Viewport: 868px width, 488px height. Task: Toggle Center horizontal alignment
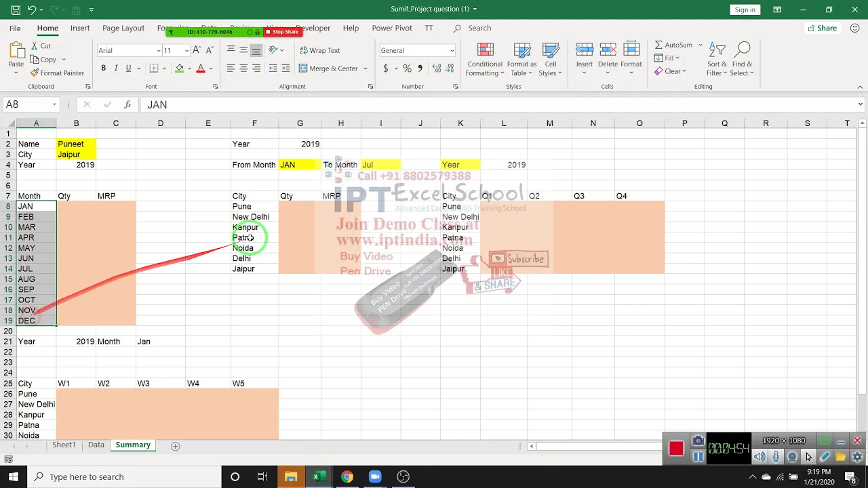click(x=243, y=68)
